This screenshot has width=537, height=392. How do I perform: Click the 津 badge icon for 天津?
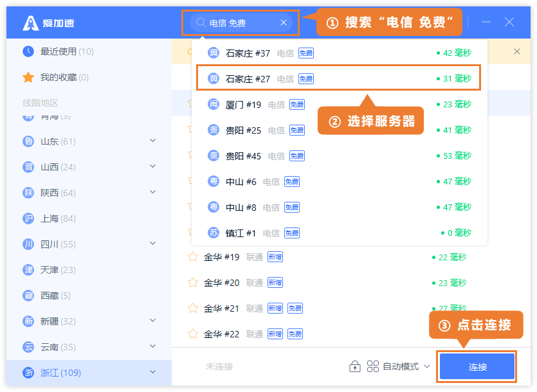(x=28, y=270)
